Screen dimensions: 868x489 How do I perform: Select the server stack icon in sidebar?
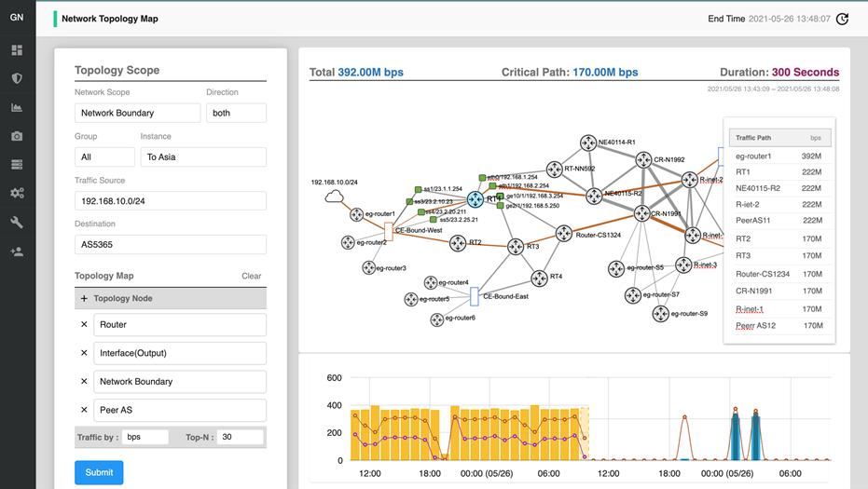[x=17, y=165]
